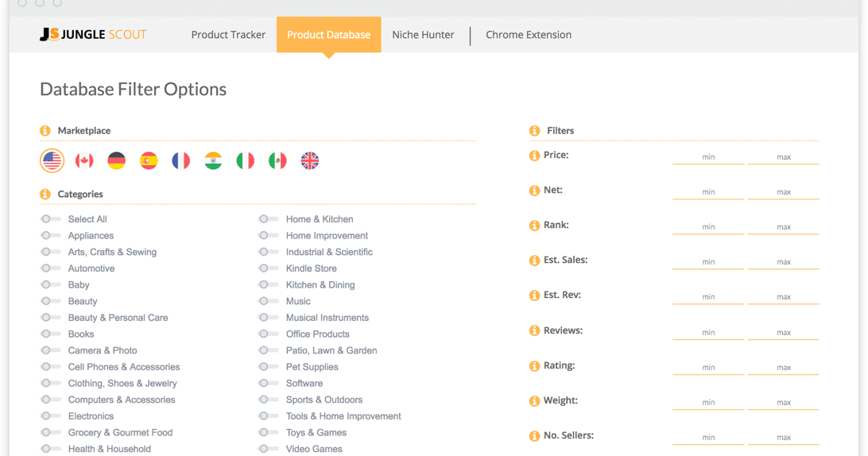Enable the Musical Instruments category toggle
This screenshot has width=868, height=456.
(x=269, y=318)
